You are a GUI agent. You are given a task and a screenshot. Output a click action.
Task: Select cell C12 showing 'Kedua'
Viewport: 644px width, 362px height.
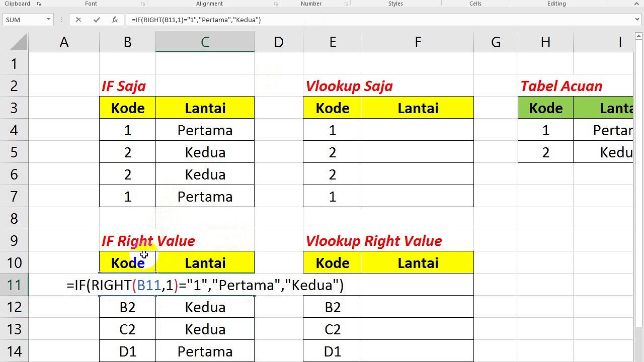pyautogui.click(x=205, y=307)
